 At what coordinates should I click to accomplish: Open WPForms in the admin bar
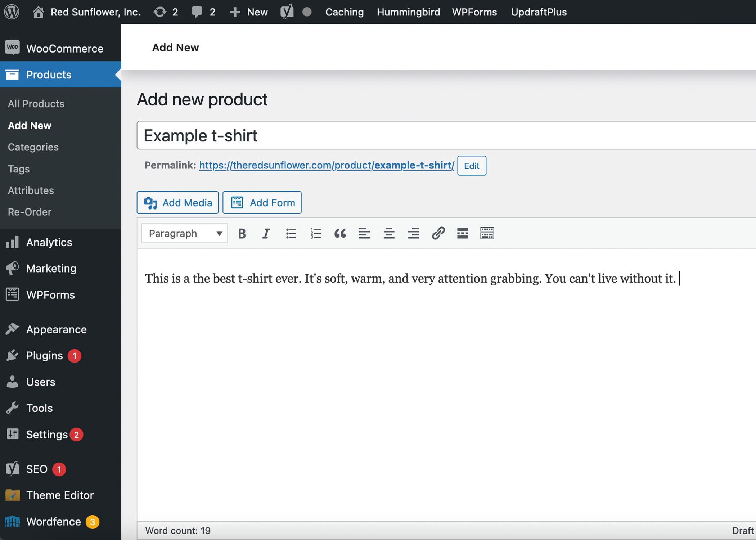coord(474,12)
